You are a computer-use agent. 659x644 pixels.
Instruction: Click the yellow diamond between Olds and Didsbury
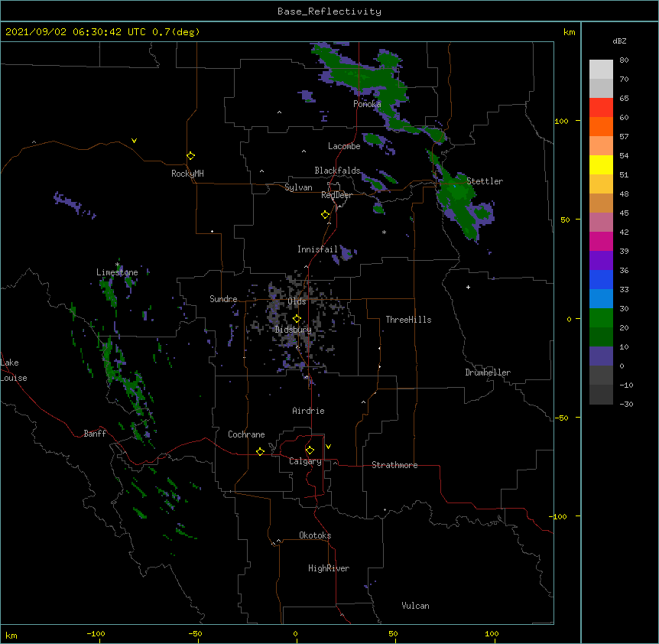(297, 319)
